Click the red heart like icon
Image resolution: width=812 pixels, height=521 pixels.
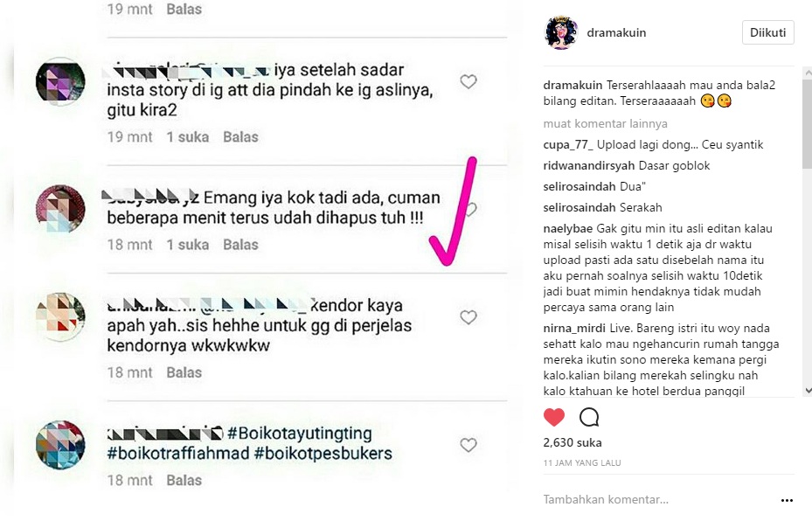pos(553,417)
